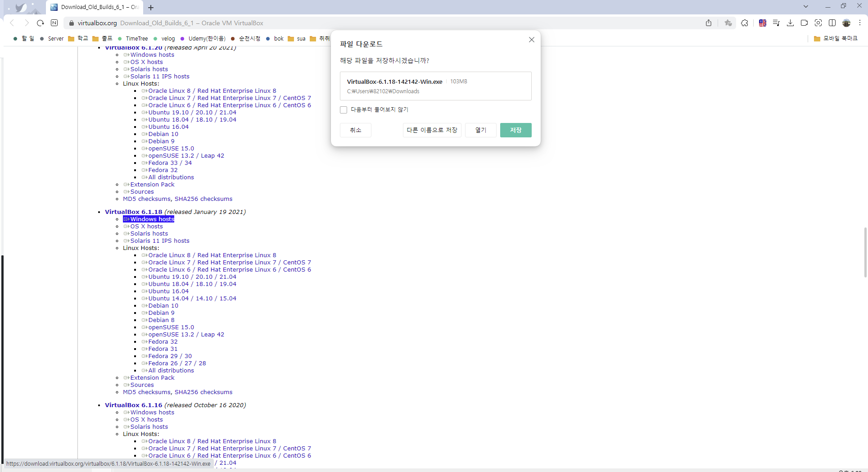Open the 졸프 bookmark folder

click(102, 39)
